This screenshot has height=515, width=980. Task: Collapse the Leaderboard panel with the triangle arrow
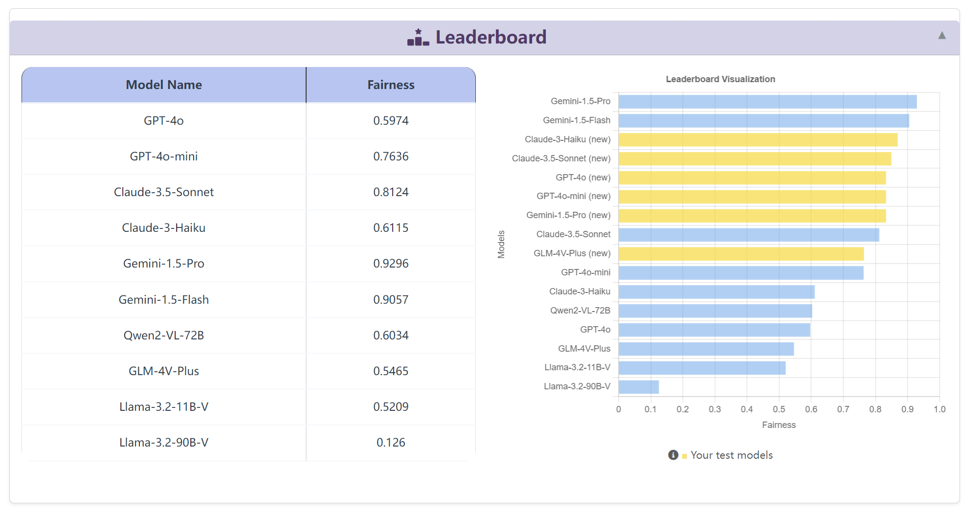(942, 35)
